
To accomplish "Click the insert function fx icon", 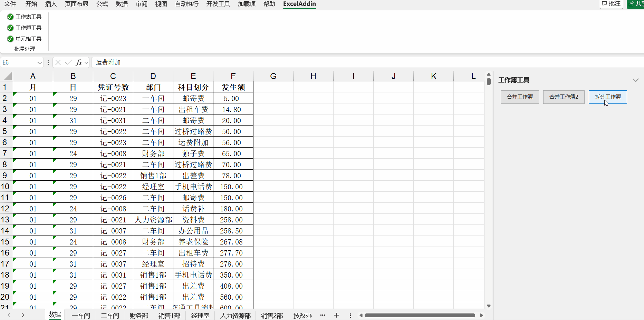I will coord(79,62).
